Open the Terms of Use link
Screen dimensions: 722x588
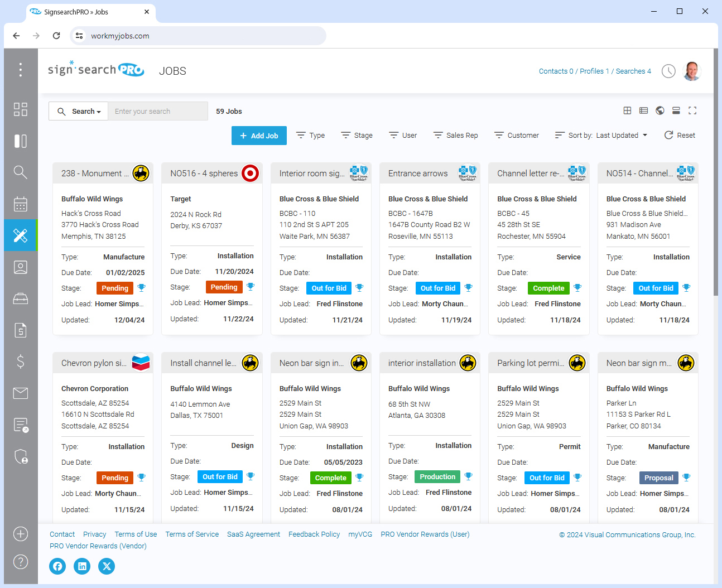point(136,534)
